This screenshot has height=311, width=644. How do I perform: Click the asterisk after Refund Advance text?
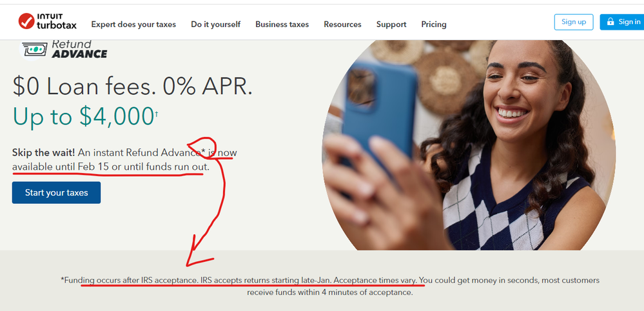click(x=203, y=152)
